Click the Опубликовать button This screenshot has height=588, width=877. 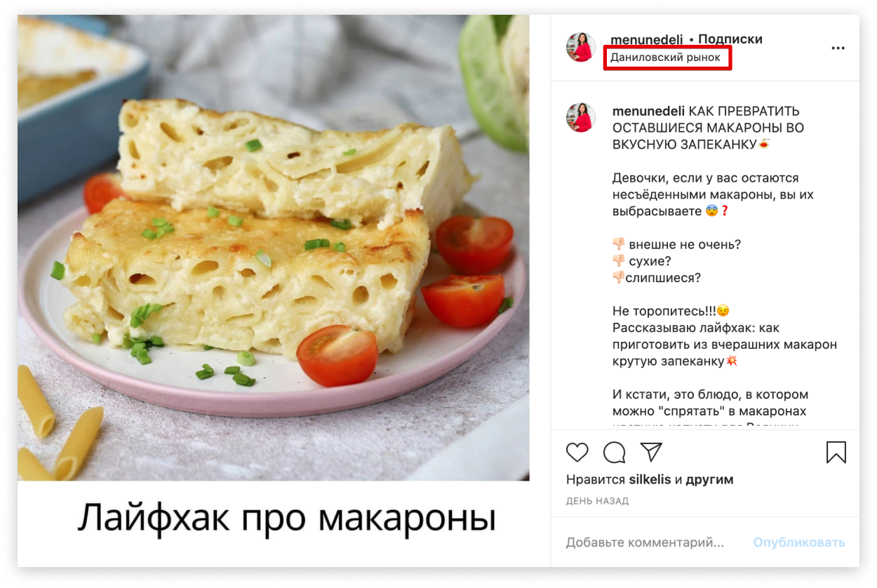[799, 542]
